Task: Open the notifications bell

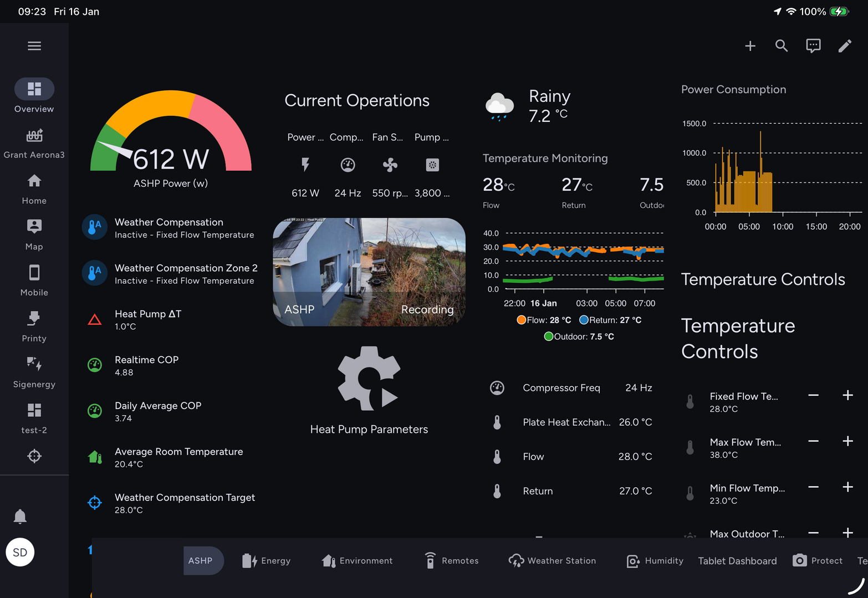Action: [x=20, y=517]
